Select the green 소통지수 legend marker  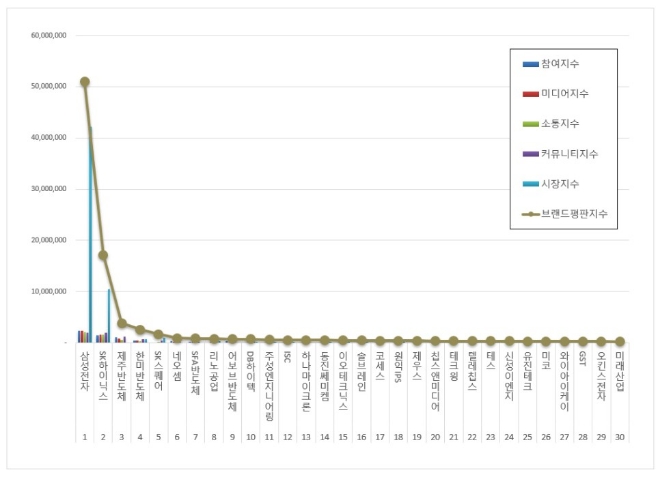coord(530,124)
